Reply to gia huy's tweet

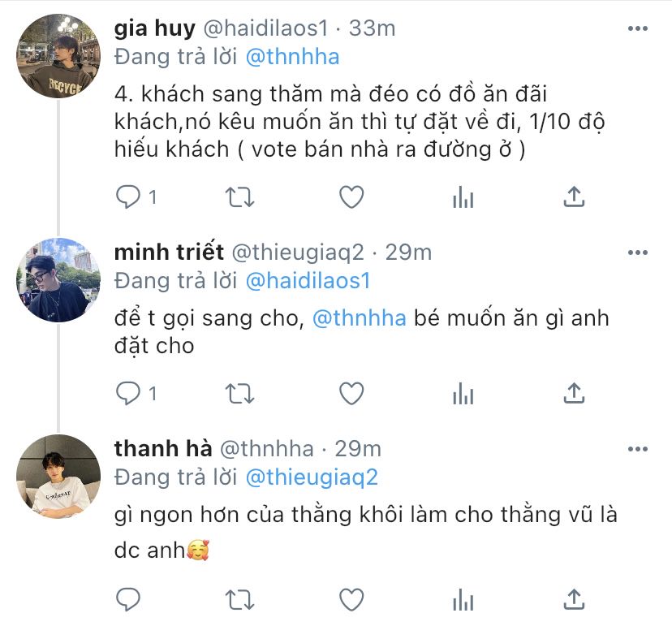129,196
